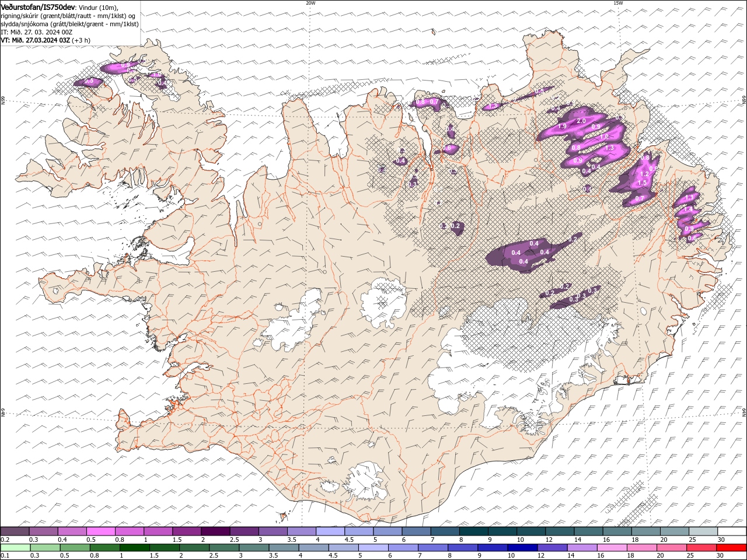747x560 pixels.
Task: Pick the violet rain swatch between 12 and 14
Action: 551,548
